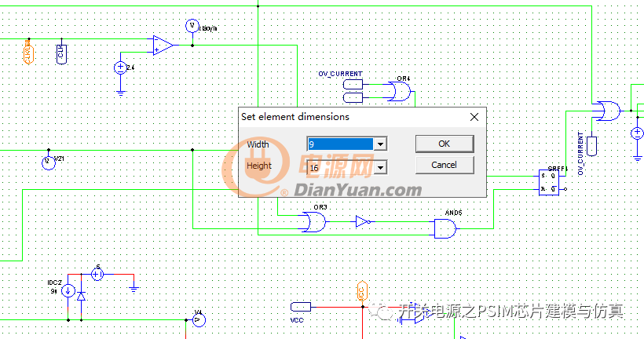Select the AND5 gate
This screenshot has height=339, width=644.
pyautogui.click(x=445, y=228)
